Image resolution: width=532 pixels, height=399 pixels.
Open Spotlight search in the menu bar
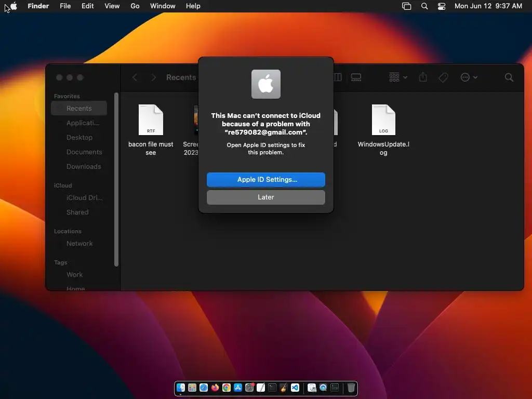pos(424,6)
